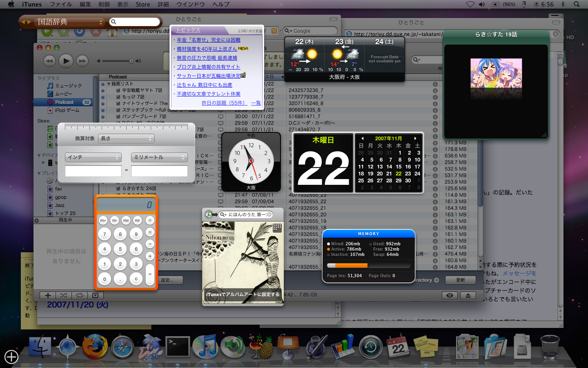Screen dimensions: 588x368
Task: Toggle shuffle in iTunes bottom bar
Action: [x=63, y=295]
